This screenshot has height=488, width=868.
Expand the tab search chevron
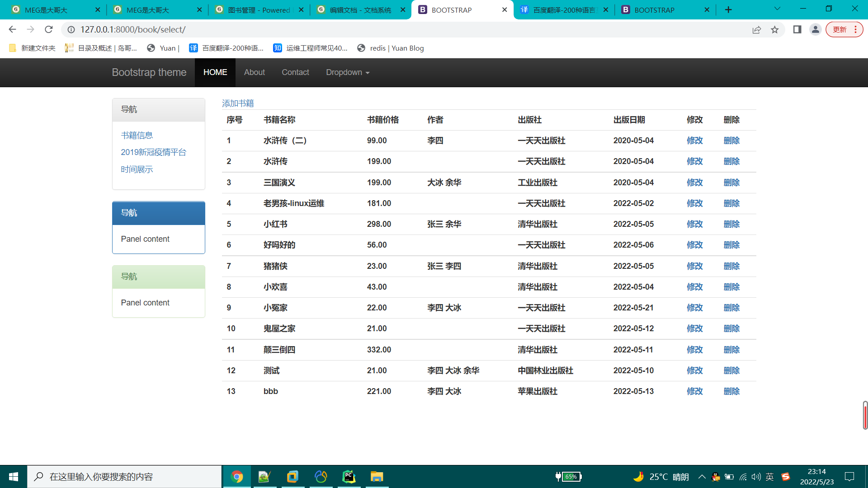point(777,9)
